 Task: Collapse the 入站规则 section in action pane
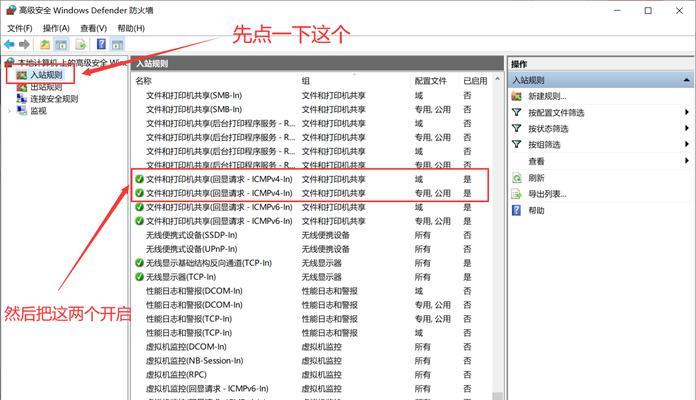tap(686, 80)
